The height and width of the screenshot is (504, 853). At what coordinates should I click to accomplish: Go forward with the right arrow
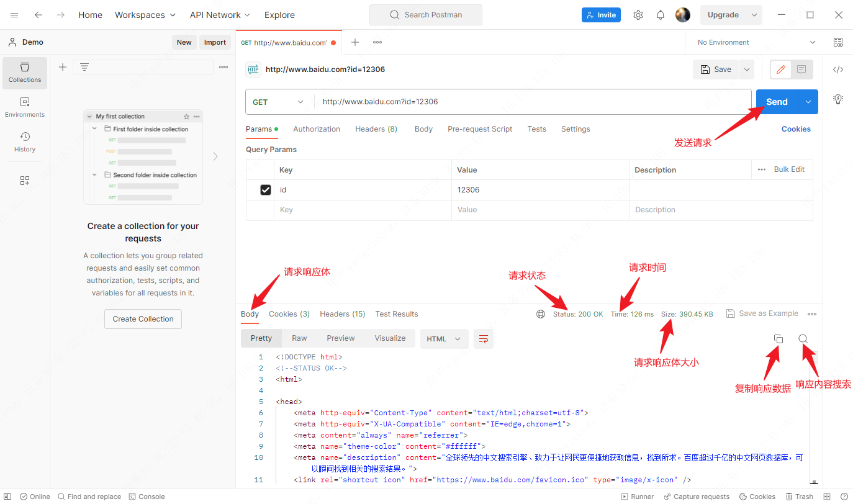[x=60, y=15]
